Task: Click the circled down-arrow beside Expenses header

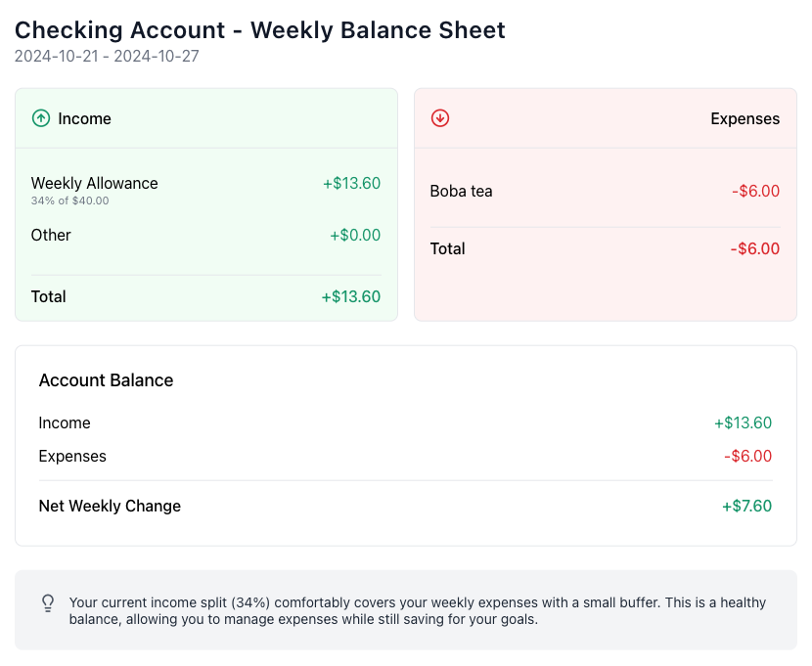Action: [439, 117]
